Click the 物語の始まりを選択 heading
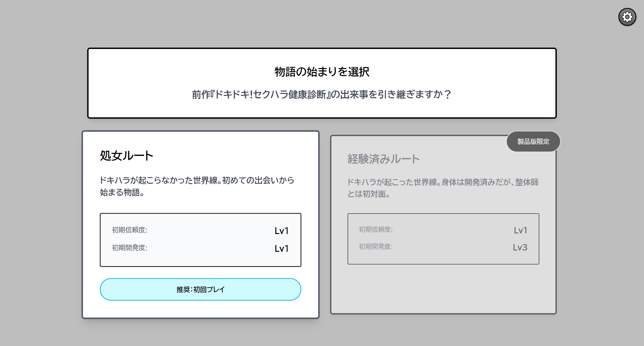This screenshot has height=346, width=644. 322,72
